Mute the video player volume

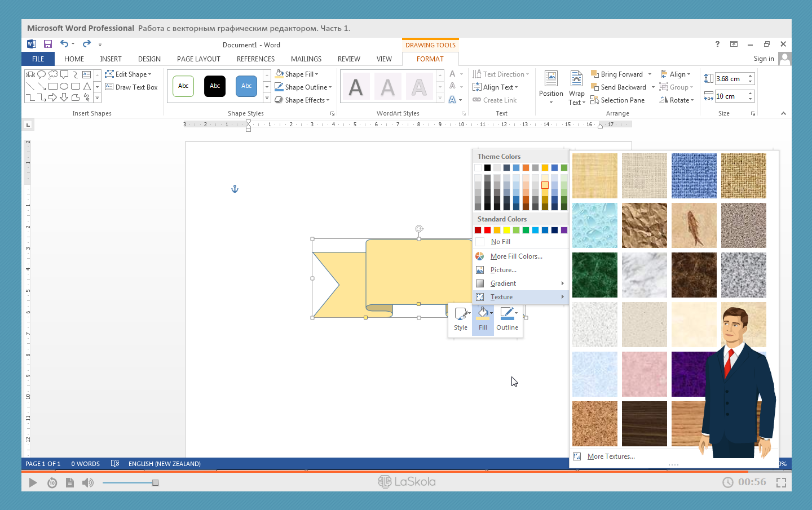[x=88, y=482]
